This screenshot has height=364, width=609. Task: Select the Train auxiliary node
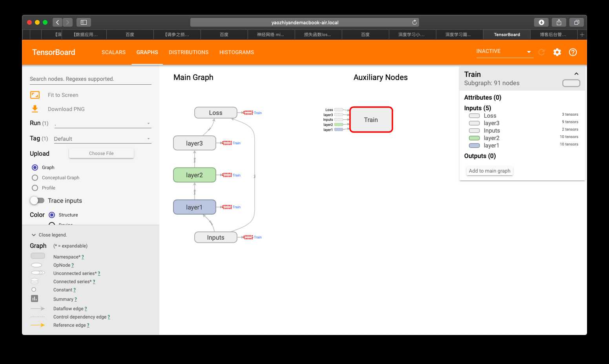coord(371,120)
